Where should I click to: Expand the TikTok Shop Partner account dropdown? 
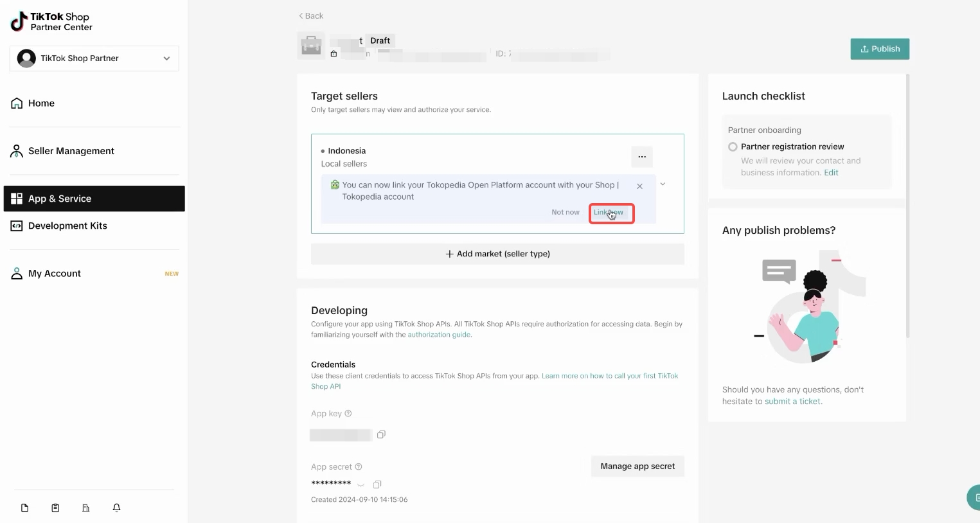pyautogui.click(x=94, y=58)
